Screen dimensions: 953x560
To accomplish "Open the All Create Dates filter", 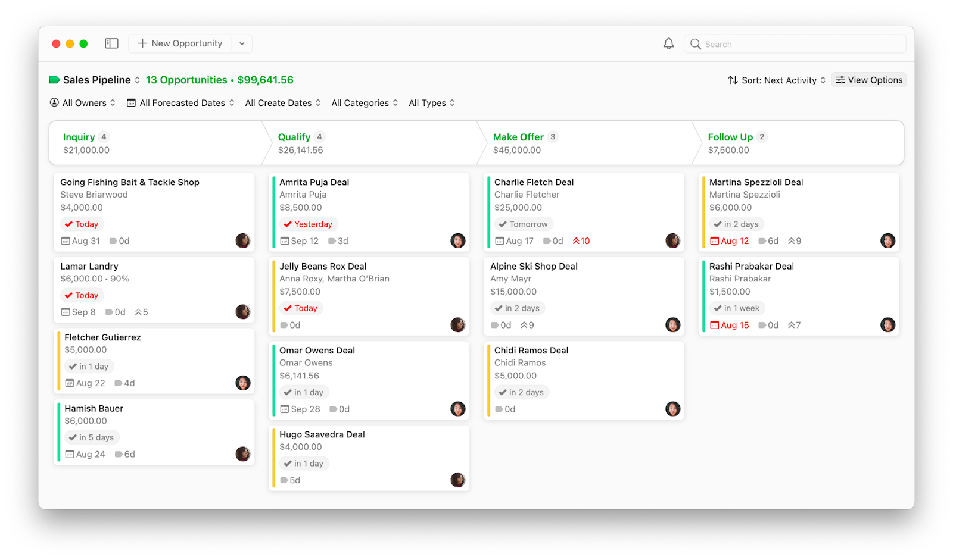I will pyautogui.click(x=283, y=103).
